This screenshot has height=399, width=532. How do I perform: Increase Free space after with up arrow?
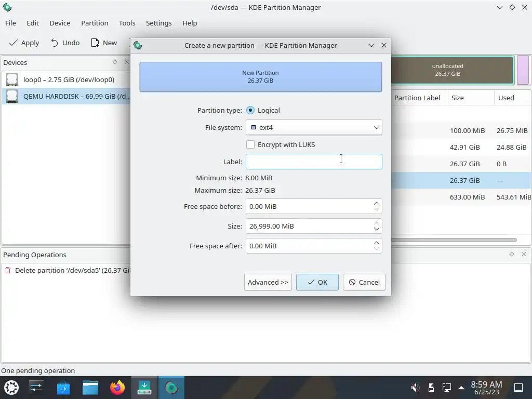point(377,243)
